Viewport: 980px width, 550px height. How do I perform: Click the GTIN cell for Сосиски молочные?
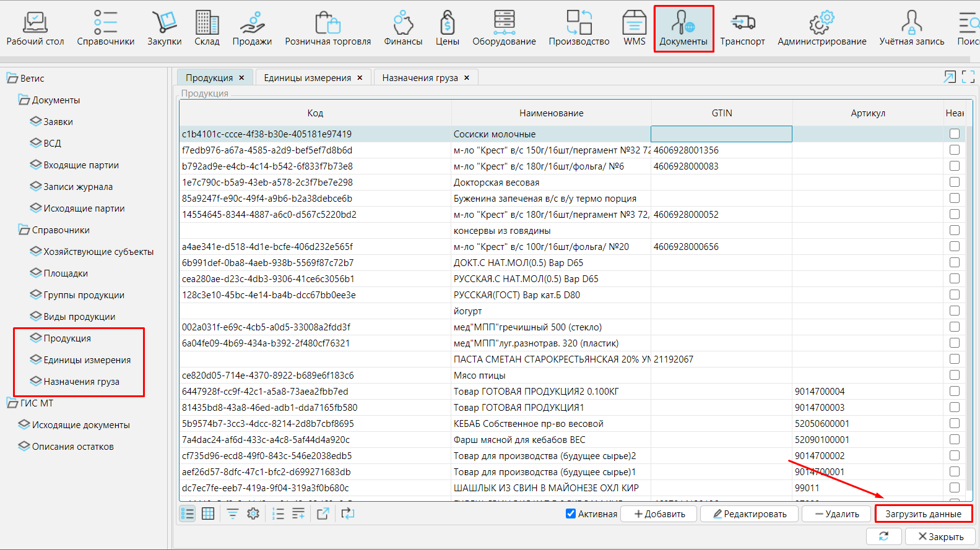(x=721, y=134)
